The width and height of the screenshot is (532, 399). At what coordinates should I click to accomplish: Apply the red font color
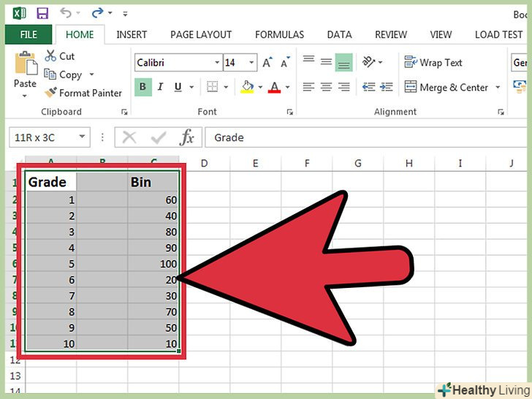point(275,87)
